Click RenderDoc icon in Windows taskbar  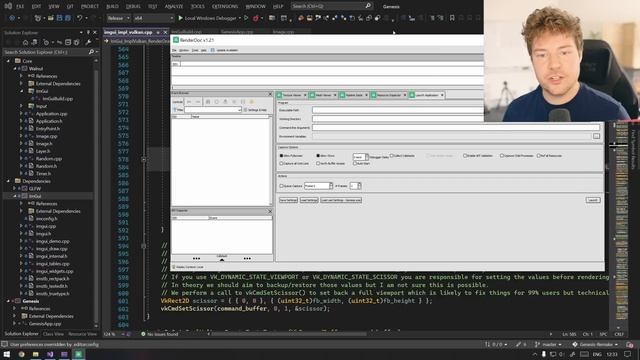coord(78,354)
